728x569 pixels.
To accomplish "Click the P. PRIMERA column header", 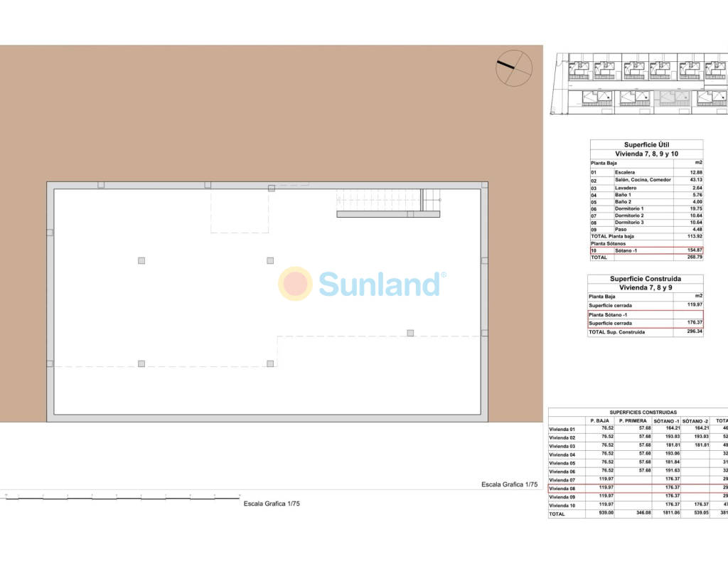I will [x=633, y=421].
